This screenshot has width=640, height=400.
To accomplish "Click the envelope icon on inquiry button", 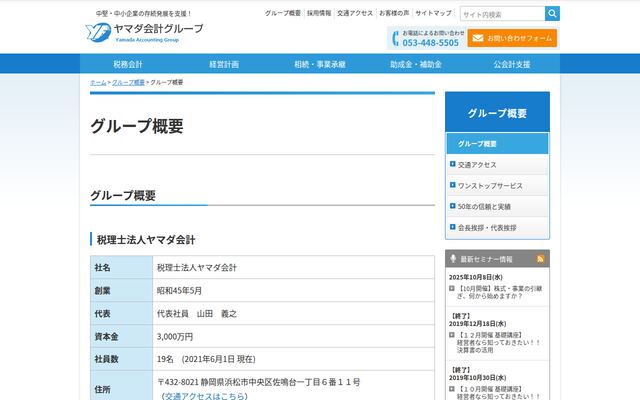I will [478, 38].
